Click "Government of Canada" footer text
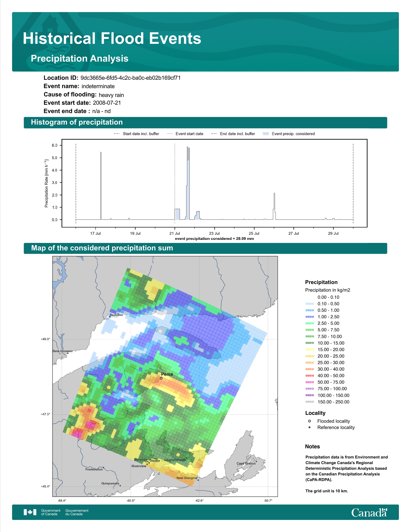Screen dimensions: 411x532 point(51,512)
